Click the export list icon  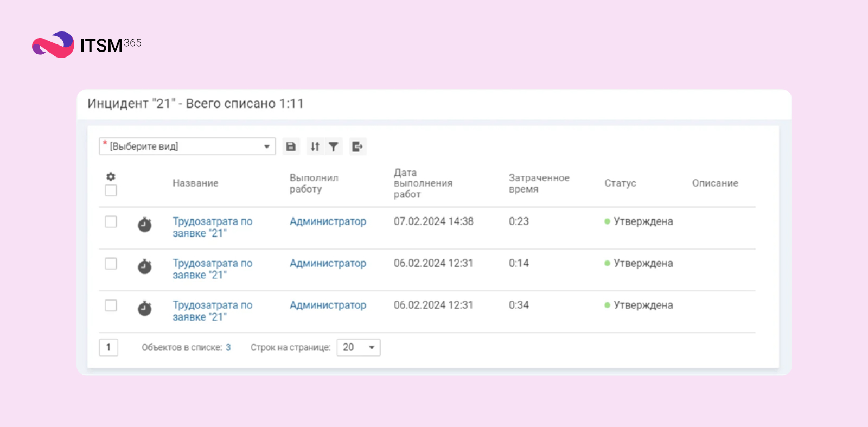358,146
